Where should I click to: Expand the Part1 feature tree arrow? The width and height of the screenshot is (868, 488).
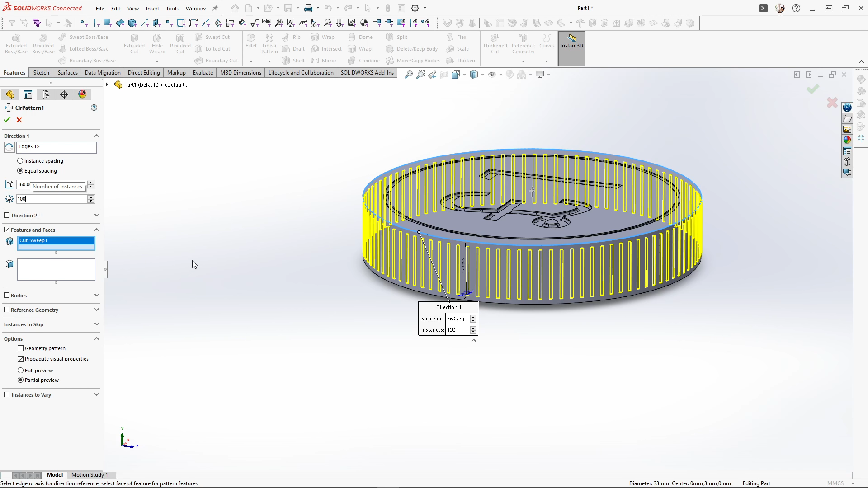[107, 84]
